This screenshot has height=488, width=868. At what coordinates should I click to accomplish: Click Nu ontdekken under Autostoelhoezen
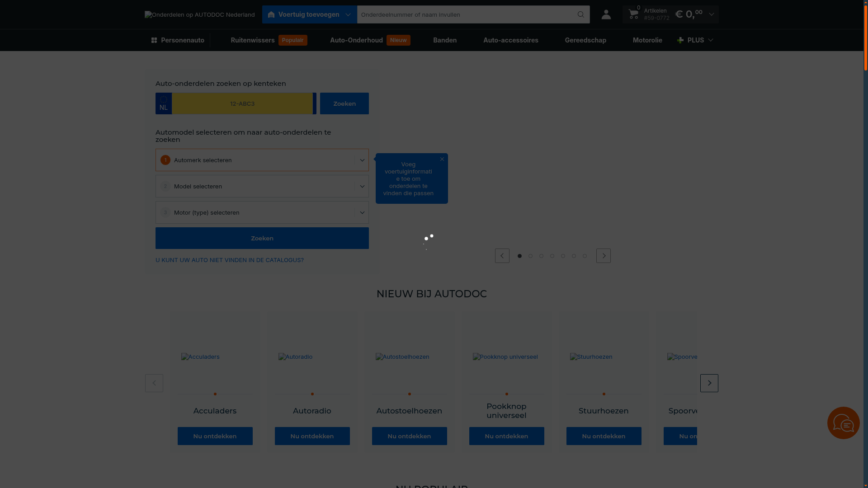click(x=410, y=436)
